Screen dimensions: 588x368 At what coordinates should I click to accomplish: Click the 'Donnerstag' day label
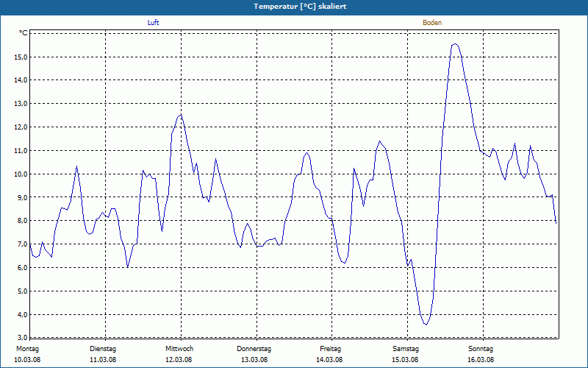[x=254, y=349]
